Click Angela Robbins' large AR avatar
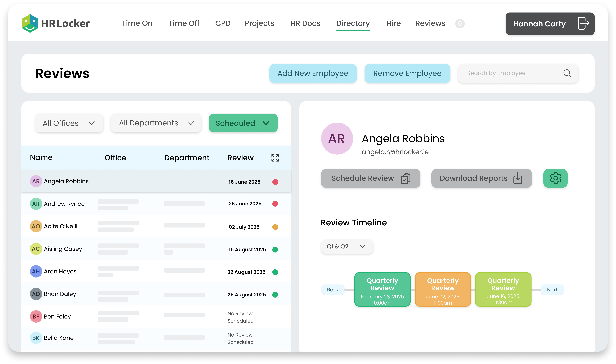 point(337,139)
